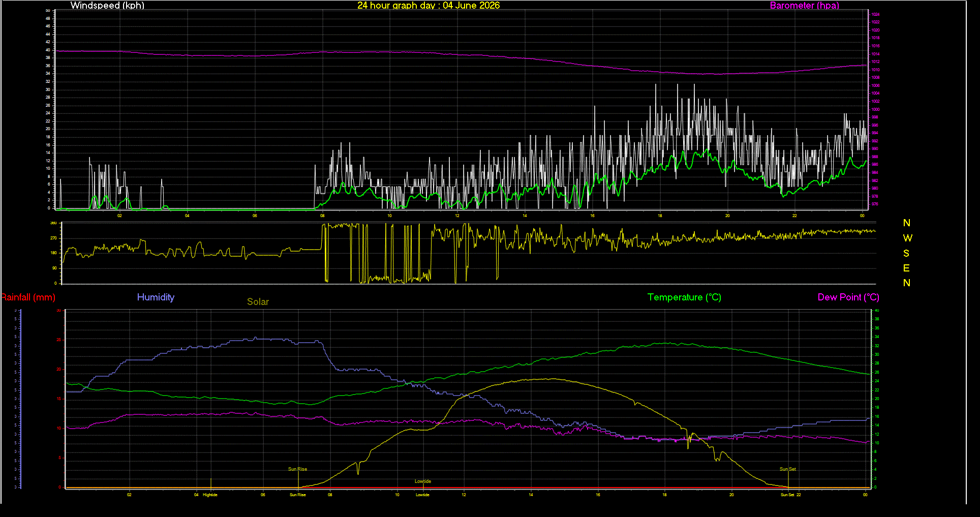
Task: Click the "Sun Set" label inside the lower graph
Action: point(788,469)
